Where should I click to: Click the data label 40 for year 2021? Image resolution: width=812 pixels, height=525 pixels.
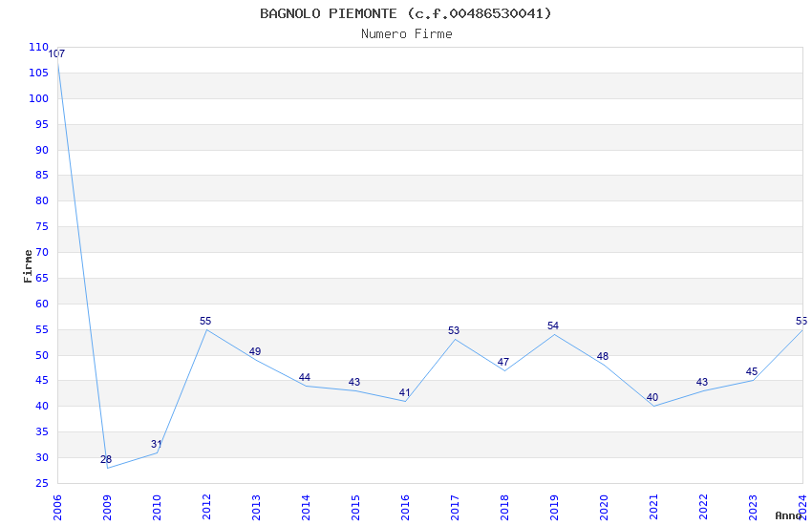[652, 397]
